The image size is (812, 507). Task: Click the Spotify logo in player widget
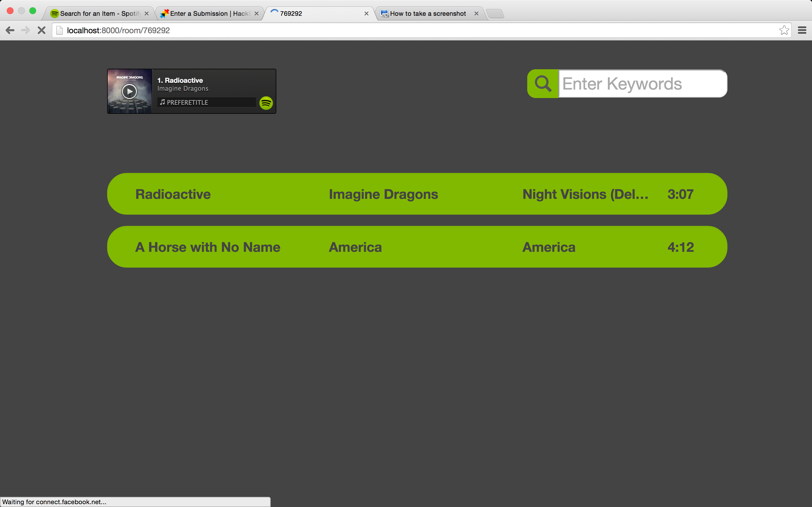pos(266,103)
